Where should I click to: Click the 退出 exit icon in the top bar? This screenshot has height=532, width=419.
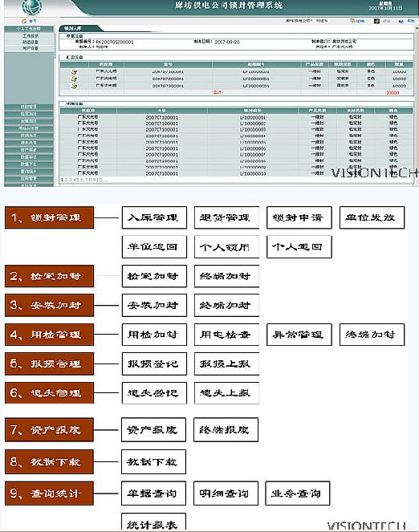376,21
